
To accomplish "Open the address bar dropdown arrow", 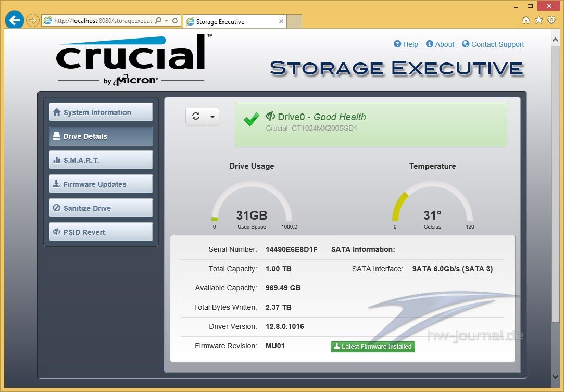I will [166, 20].
